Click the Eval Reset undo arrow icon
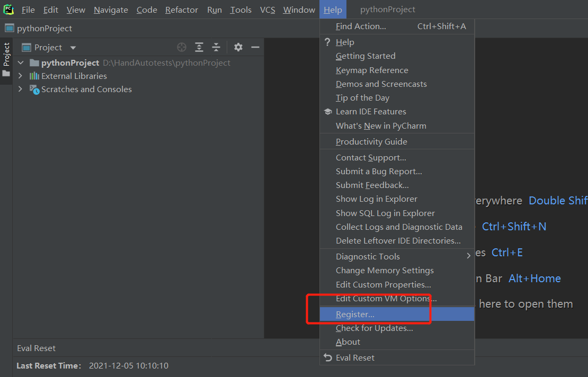The width and height of the screenshot is (588, 377). (328, 357)
